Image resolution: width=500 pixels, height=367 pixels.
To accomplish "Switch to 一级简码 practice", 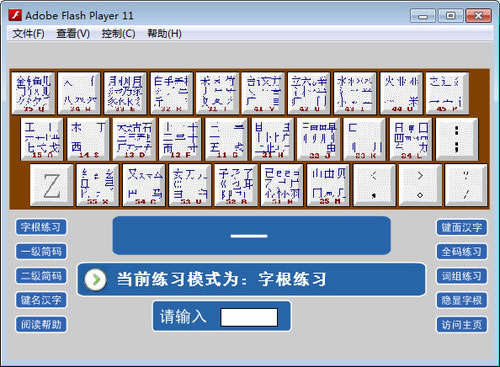I will pyautogui.click(x=41, y=251).
